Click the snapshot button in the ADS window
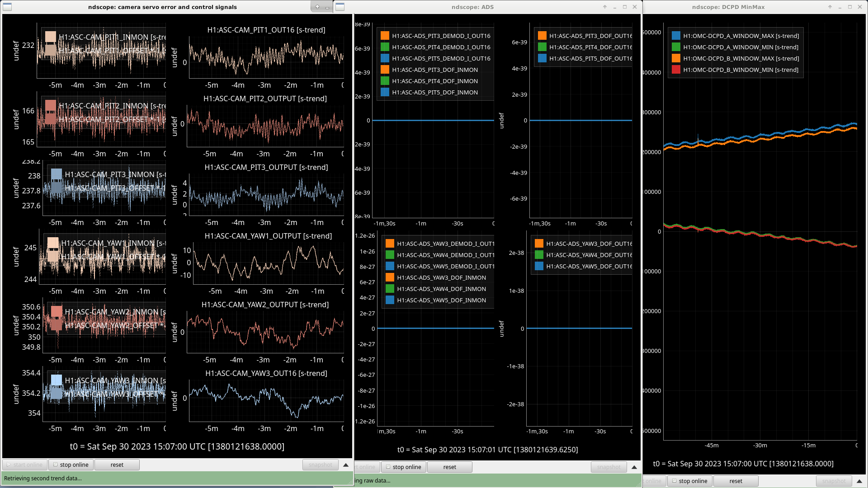Screen dimensions: 868x488 pos(609,467)
